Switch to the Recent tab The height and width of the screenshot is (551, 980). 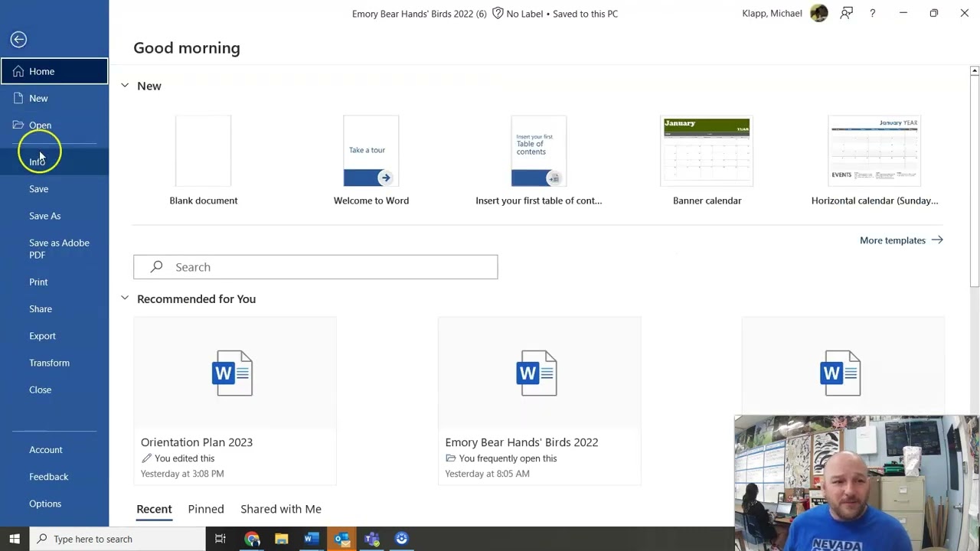point(154,509)
